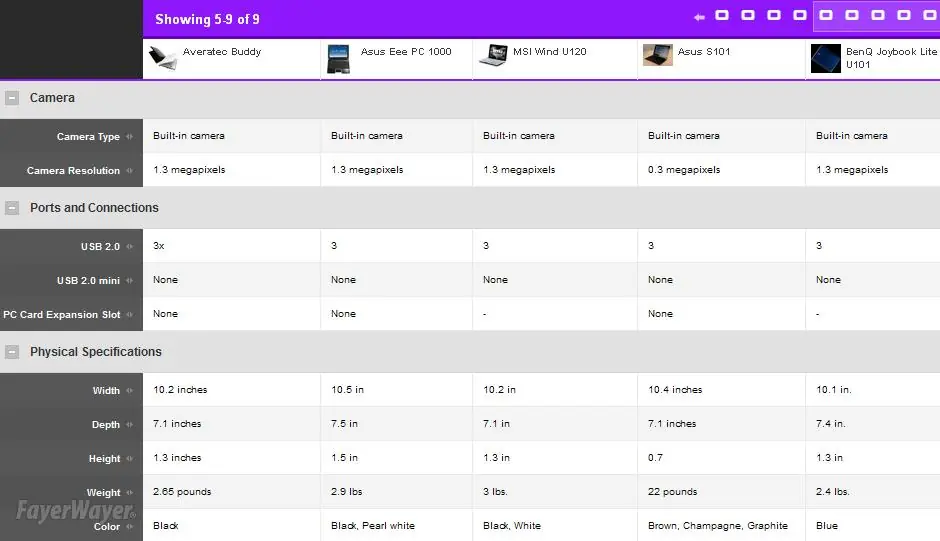Click the Ports and Connections heading

[94, 208]
